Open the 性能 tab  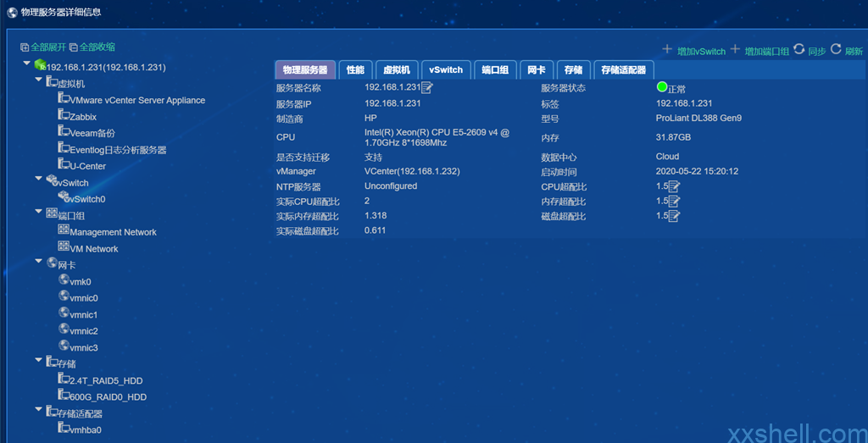click(355, 70)
